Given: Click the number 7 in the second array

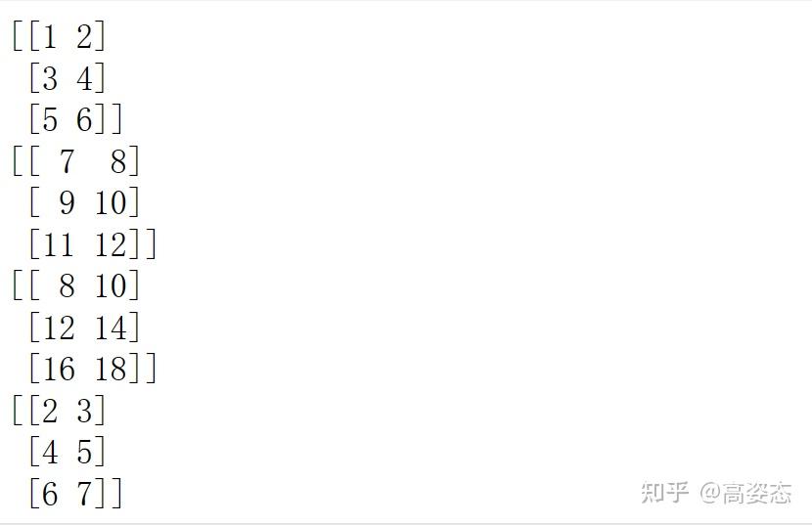Looking at the screenshot, I should coord(68,161).
